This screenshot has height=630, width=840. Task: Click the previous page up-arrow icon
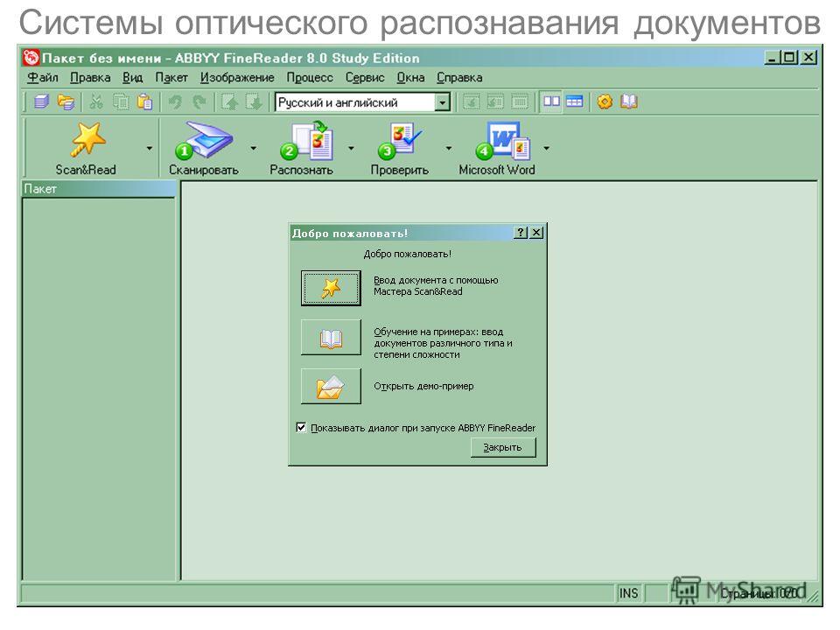[x=230, y=101]
